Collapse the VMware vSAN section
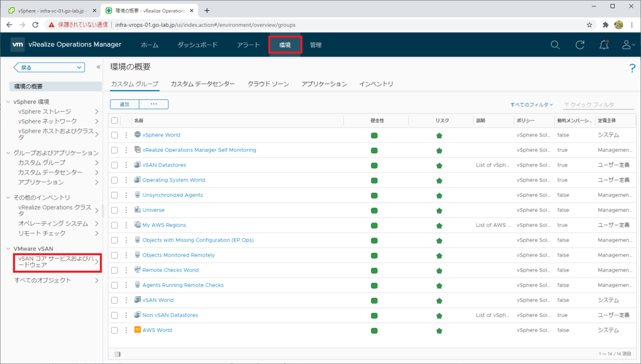This screenshot has width=641, height=364. [x=8, y=249]
